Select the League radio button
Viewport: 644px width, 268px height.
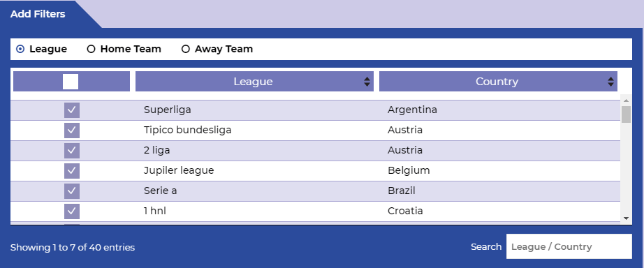point(20,50)
